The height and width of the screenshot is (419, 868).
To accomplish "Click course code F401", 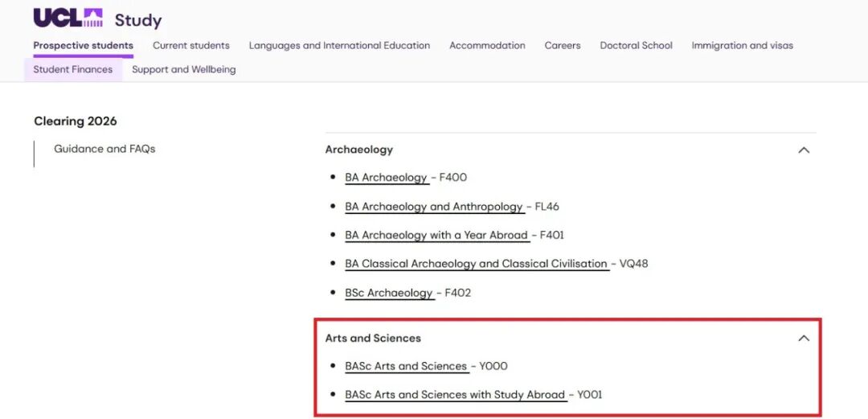I will [x=552, y=235].
